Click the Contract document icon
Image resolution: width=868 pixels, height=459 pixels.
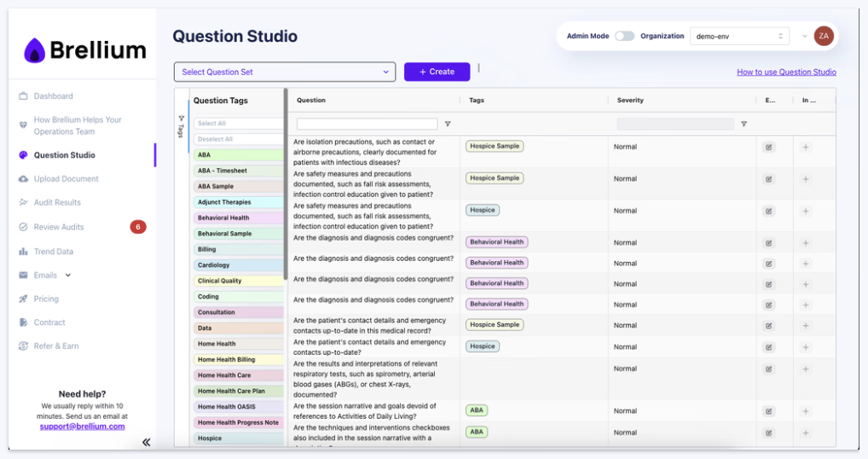(23, 322)
